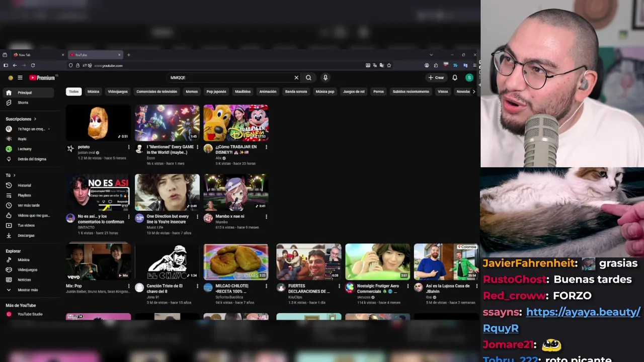Open options menu for Mix: Pop

129,286
